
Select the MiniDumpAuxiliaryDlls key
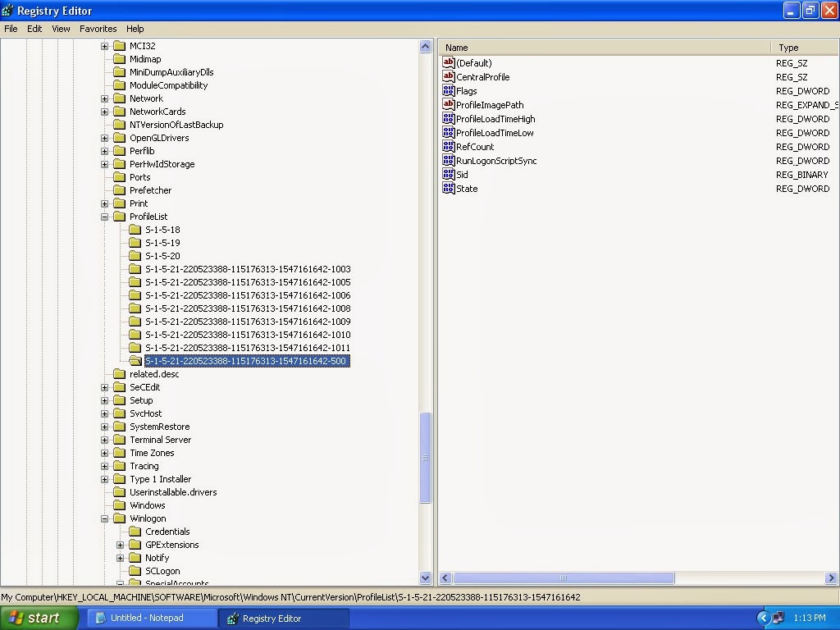pyautogui.click(x=171, y=72)
